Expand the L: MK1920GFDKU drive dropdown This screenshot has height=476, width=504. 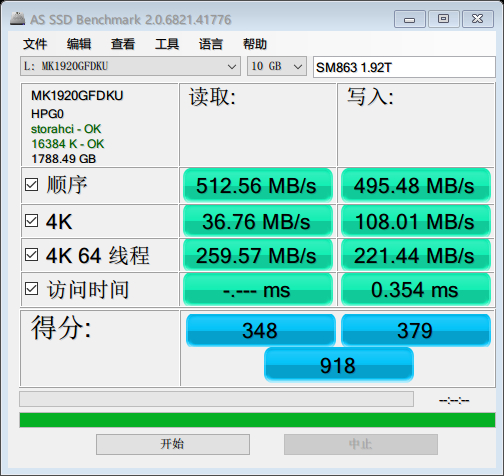click(x=130, y=66)
